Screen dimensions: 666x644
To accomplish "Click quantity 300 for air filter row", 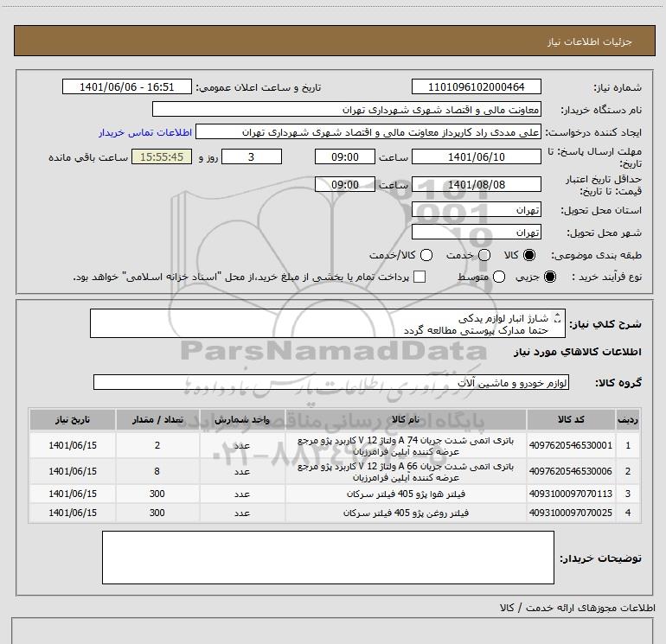I will 157,494.
